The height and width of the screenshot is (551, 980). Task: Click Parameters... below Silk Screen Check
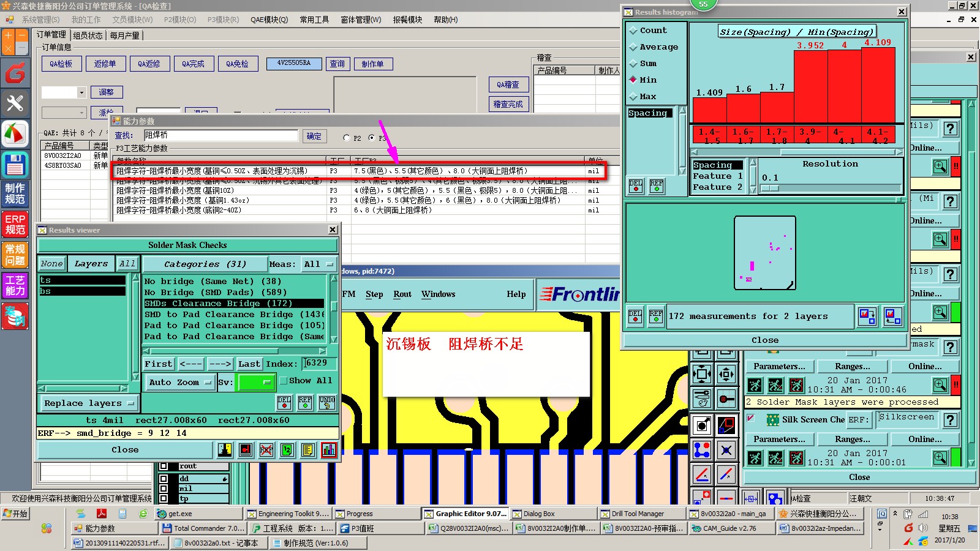click(779, 440)
